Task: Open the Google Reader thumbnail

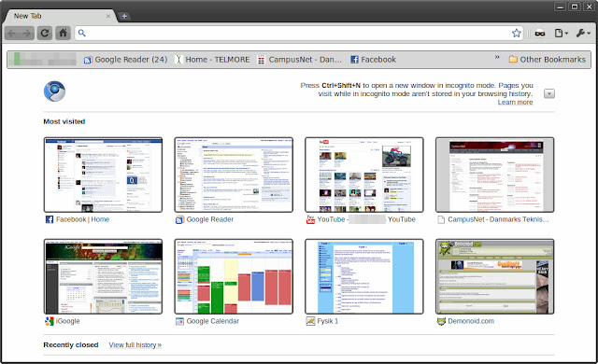Action: pyautogui.click(x=234, y=175)
